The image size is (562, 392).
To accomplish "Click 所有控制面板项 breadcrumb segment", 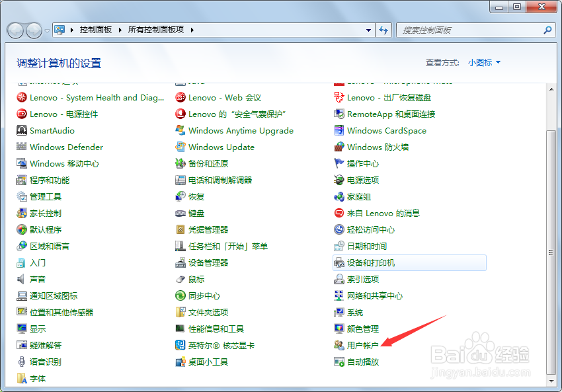I will 156,30.
